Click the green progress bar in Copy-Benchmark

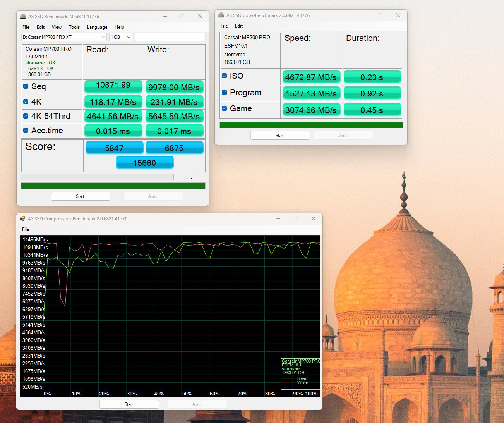(311, 125)
